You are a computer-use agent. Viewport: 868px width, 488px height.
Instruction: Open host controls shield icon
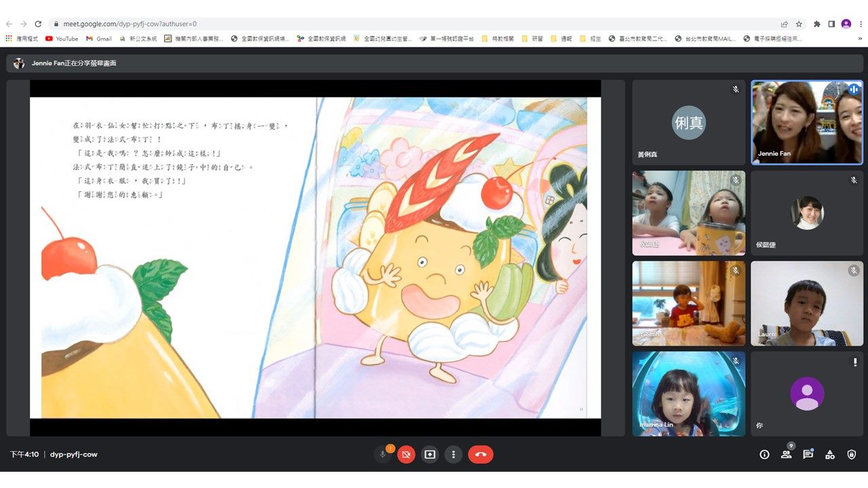[852, 455]
